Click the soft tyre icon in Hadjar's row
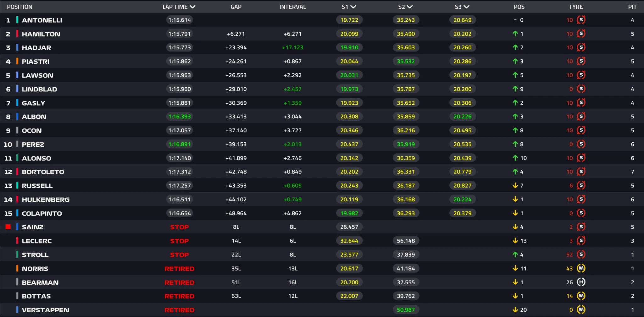The height and width of the screenshot is (317, 644). [581, 48]
